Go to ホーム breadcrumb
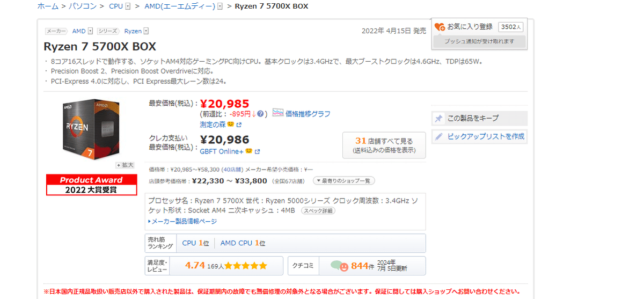Screen dimensions: 644x299 pyautogui.click(x=47, y=6)
